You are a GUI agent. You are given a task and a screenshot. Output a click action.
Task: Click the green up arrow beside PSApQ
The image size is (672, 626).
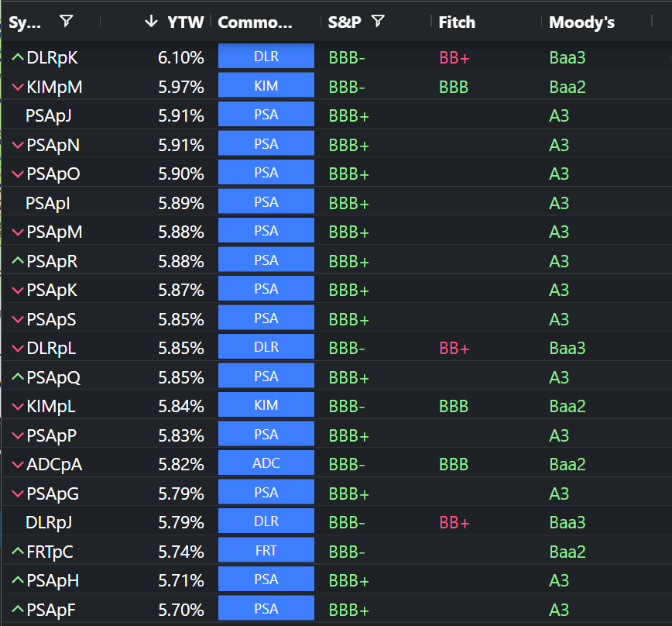pyautogui.click(x=17, y=377)
